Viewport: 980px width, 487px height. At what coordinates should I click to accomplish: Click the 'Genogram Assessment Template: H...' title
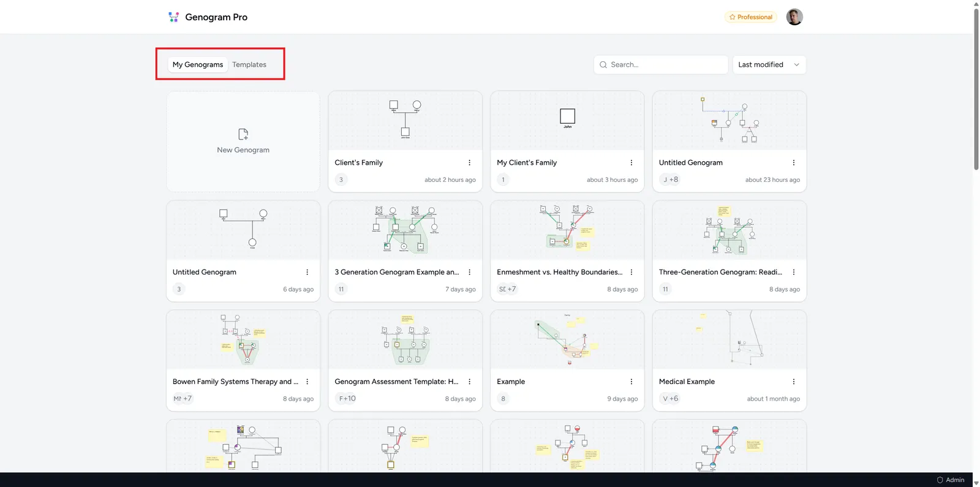pyautogui.click(x=396, y=382)
